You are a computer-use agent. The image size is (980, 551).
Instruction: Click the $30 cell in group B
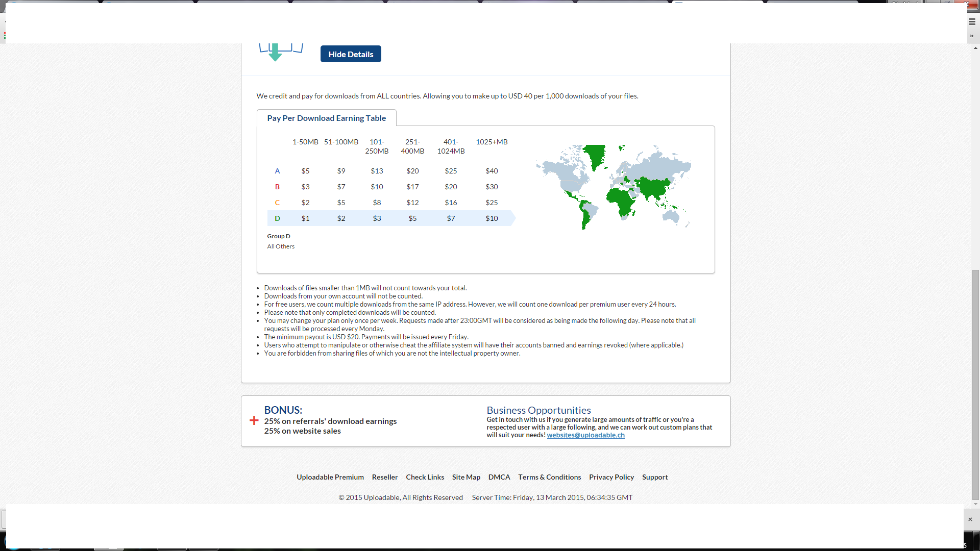pyautogui.click(x=492, y=187)
